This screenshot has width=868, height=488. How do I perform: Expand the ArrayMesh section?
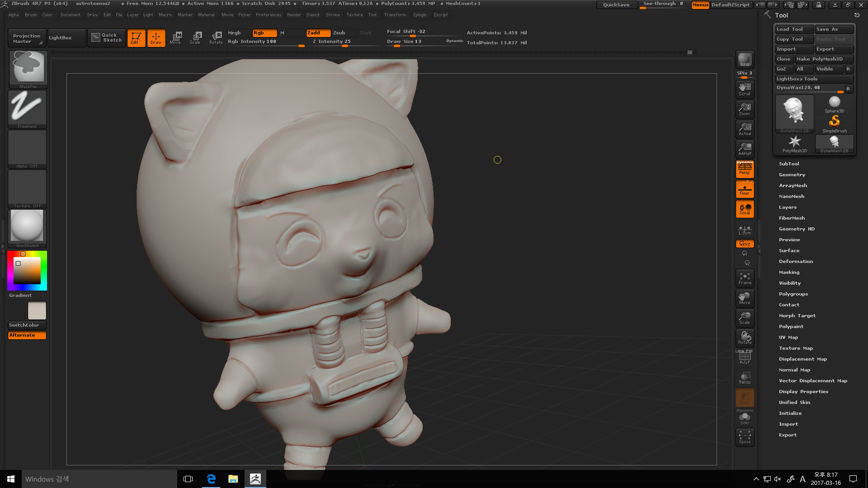coord(793,186)
